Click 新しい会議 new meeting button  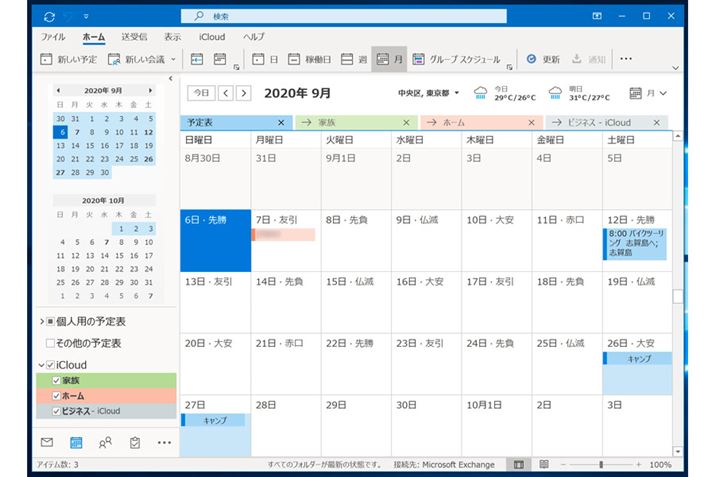[x=136, y=59]
